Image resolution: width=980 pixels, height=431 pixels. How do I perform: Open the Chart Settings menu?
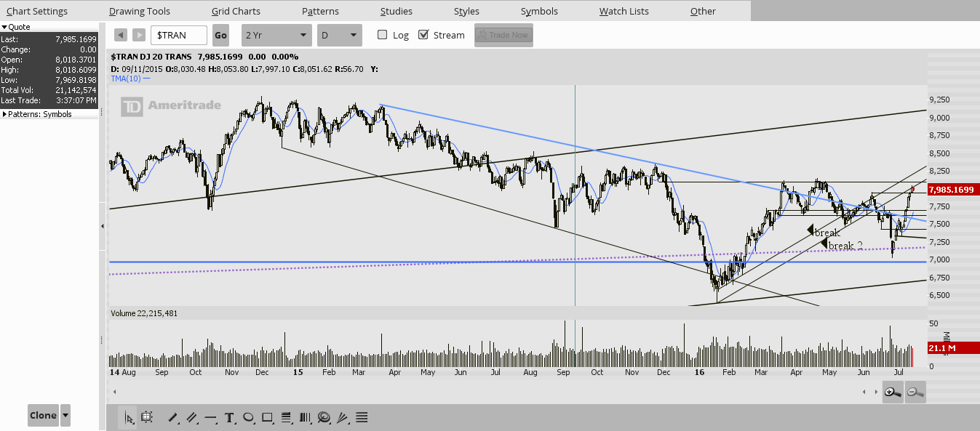pyautogui.click(x=36, y=11)
